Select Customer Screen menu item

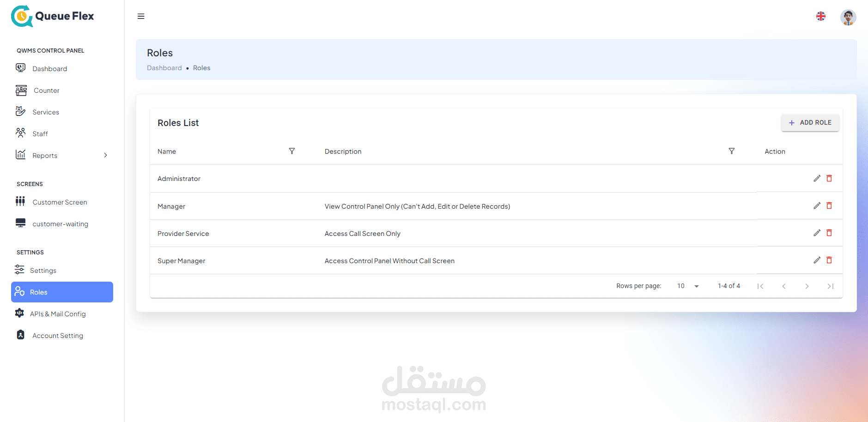[x=60, y=202]
